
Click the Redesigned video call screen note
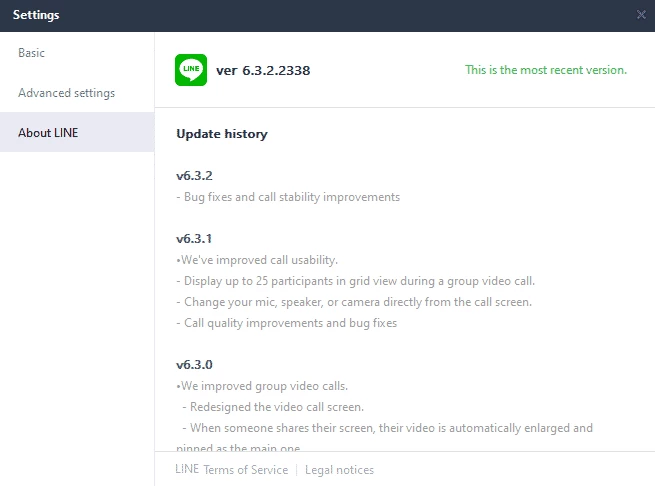(272, 407)
